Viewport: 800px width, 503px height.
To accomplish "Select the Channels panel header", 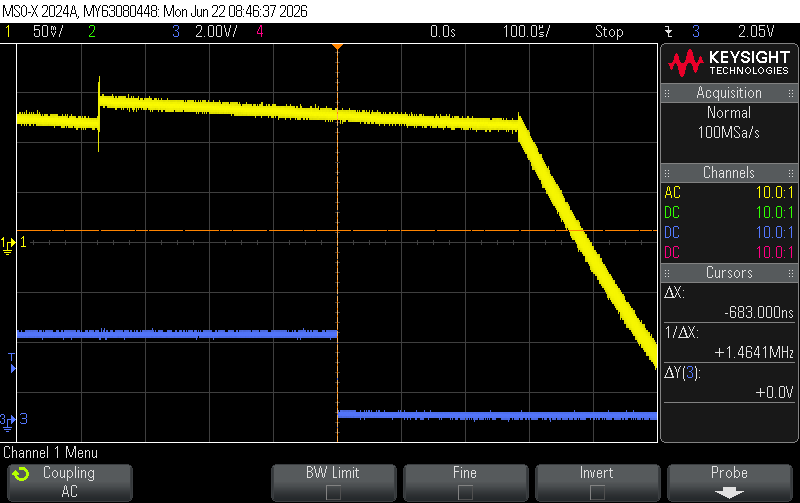I will (x=729, y=173).
